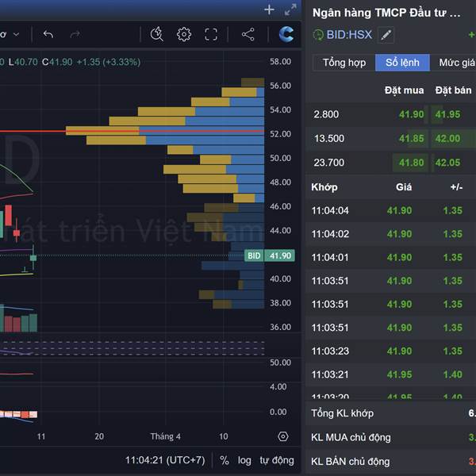This screenshot has height=476, width=476.
Task: Click the Khớp column header
Action: coord(324,187)
